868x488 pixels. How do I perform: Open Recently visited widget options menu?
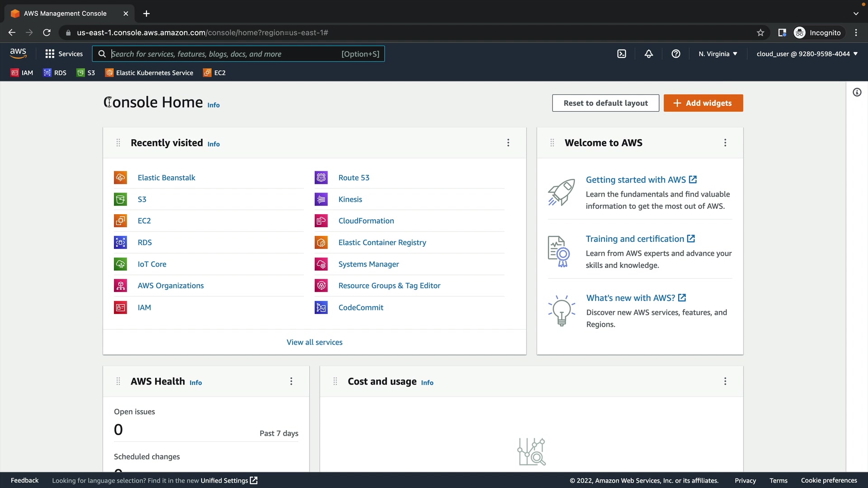pyautogui.click(x=508, y=143)
